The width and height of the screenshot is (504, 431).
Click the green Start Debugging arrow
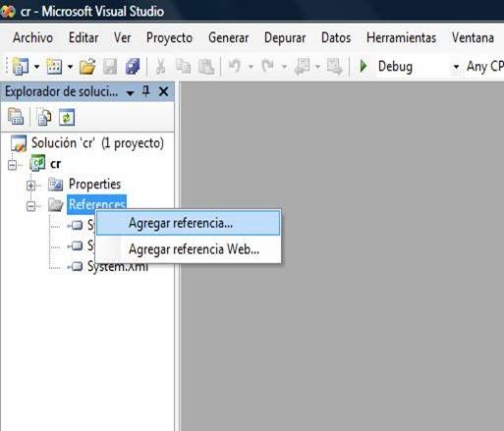point(364,67)
